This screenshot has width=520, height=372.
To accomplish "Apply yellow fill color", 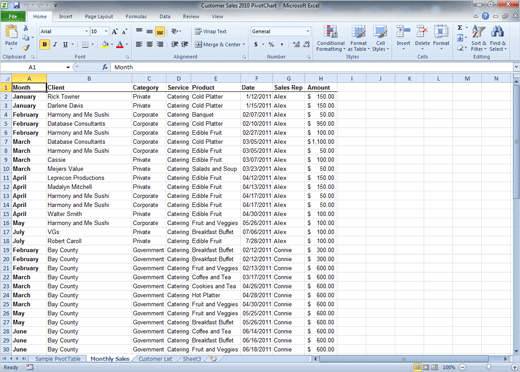I will (x=105, y=44).
